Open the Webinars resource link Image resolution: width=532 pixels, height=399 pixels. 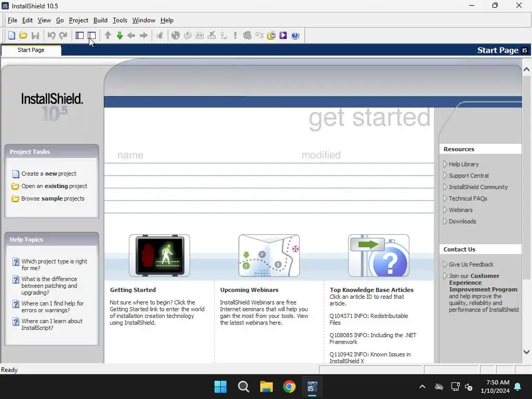click(x=460, y=210)
